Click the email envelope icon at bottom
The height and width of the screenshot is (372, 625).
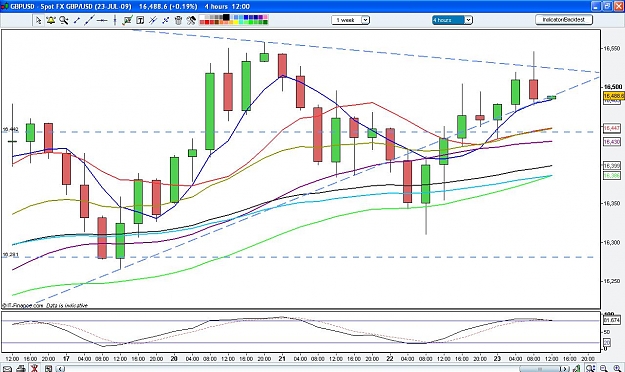(7, 368)
